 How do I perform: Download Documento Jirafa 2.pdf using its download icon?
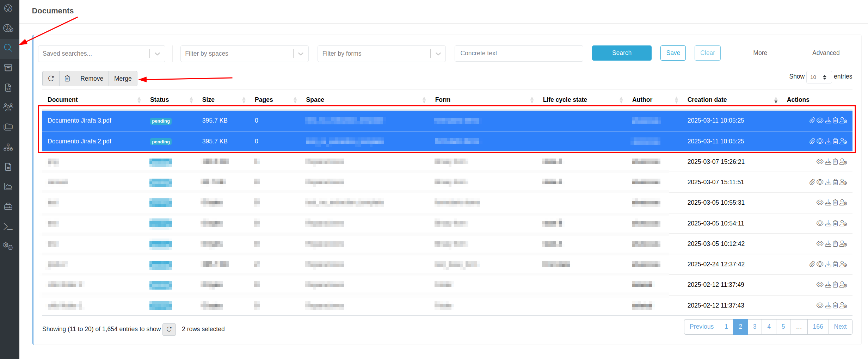click(828, 141)
